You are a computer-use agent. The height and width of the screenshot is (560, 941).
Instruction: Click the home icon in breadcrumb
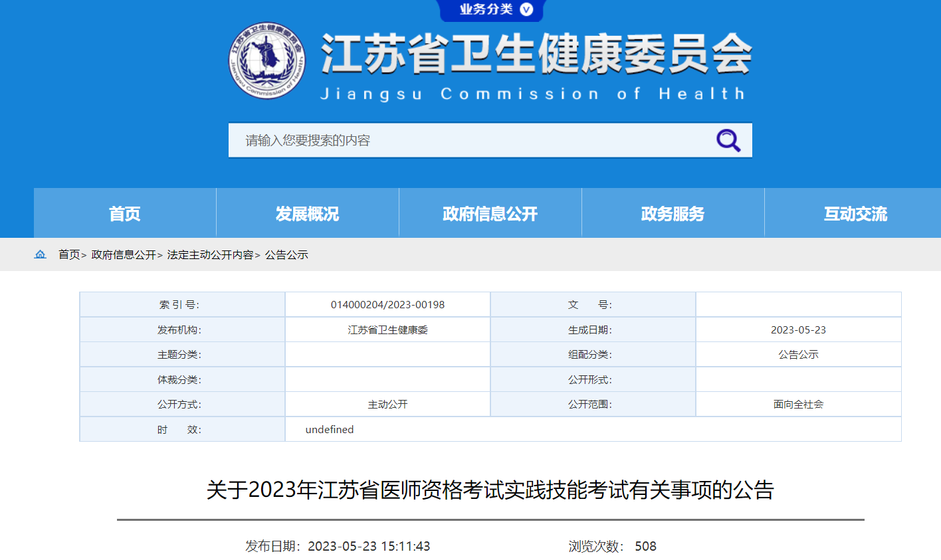coord(41,254)
